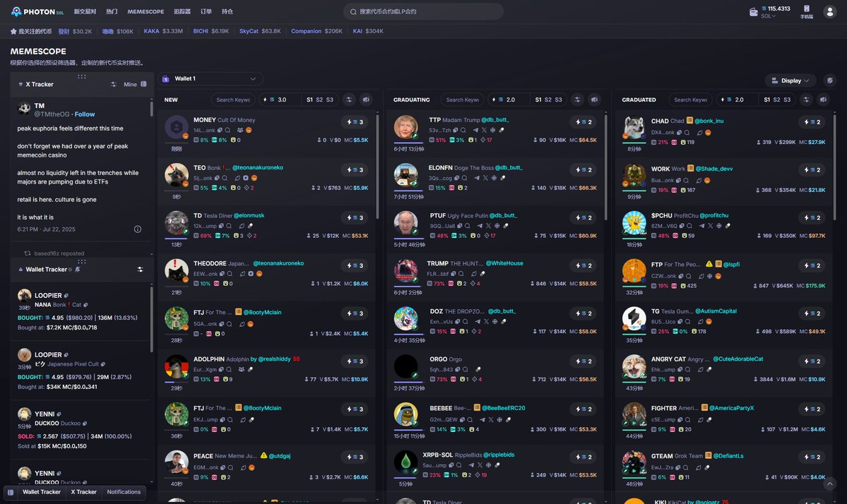The height and width of the screenshot is (504, 847).
Task: Open @elonmusk link on TD row
Action: click(249, 215)
